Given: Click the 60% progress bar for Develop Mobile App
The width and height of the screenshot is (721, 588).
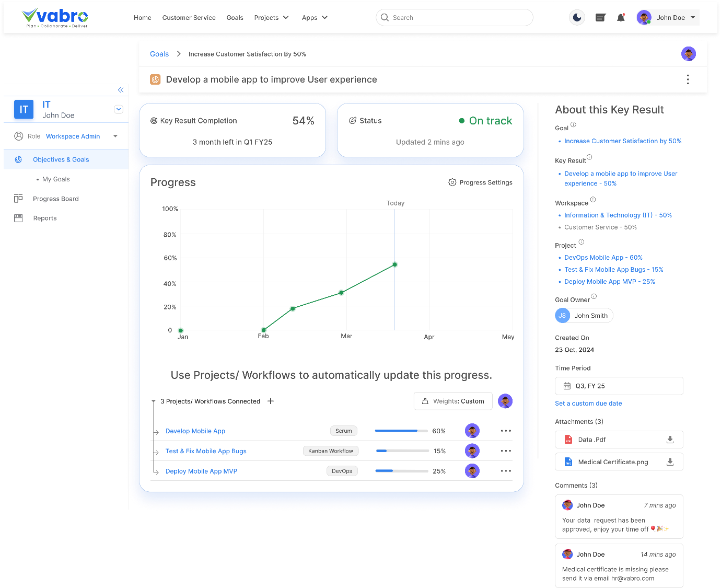Looking at the screenshot, I should (401, 431).
